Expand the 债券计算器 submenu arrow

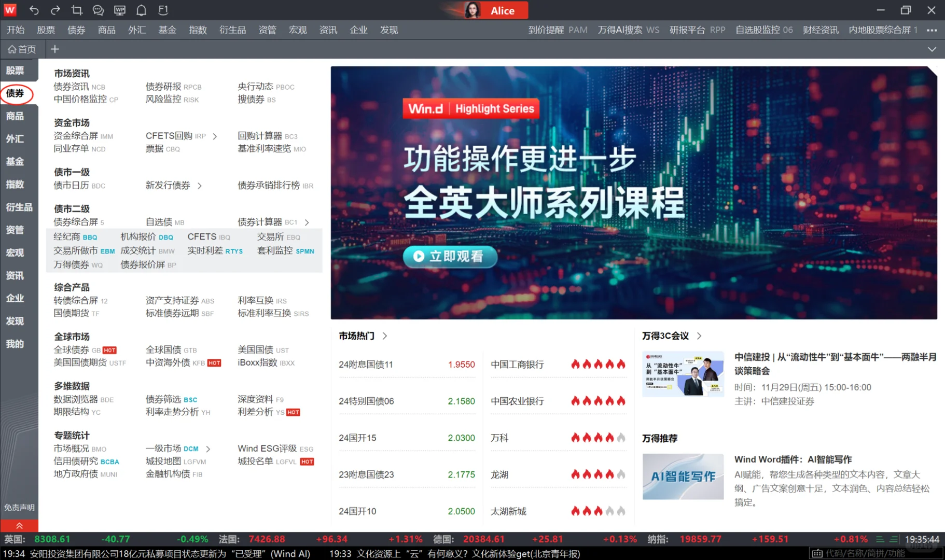click(307, 222)
